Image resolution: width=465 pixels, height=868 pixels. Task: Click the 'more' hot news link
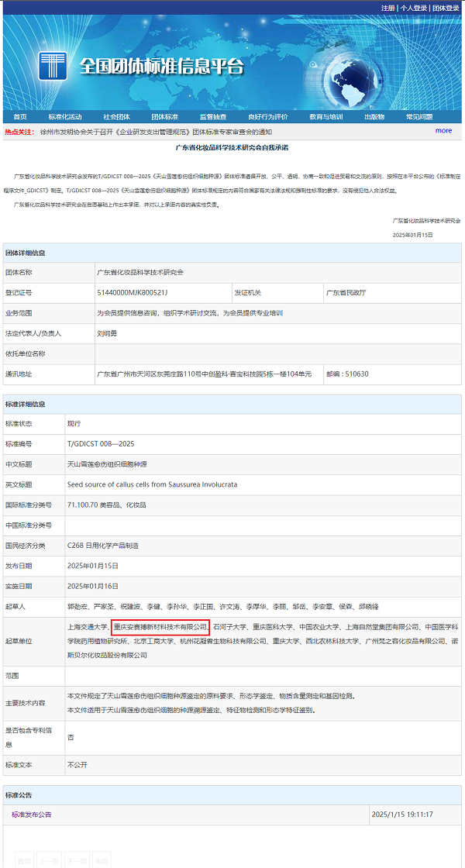click(x=443, y=131)
